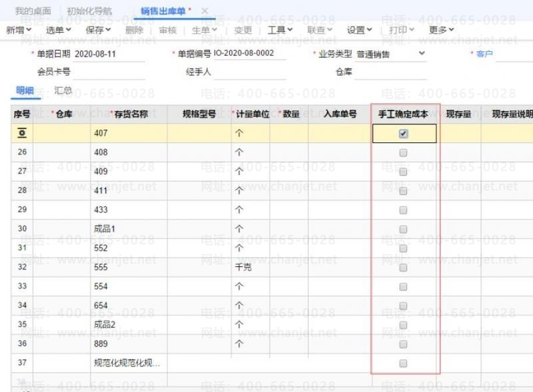Check 手工确定成本 for item 889
533x392 pixels.
pos(404,345)
